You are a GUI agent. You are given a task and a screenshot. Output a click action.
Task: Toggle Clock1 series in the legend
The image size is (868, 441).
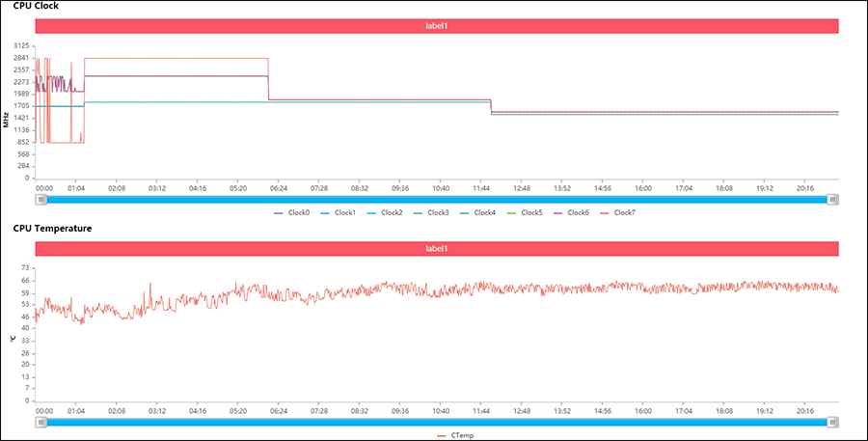click(339, 212)
